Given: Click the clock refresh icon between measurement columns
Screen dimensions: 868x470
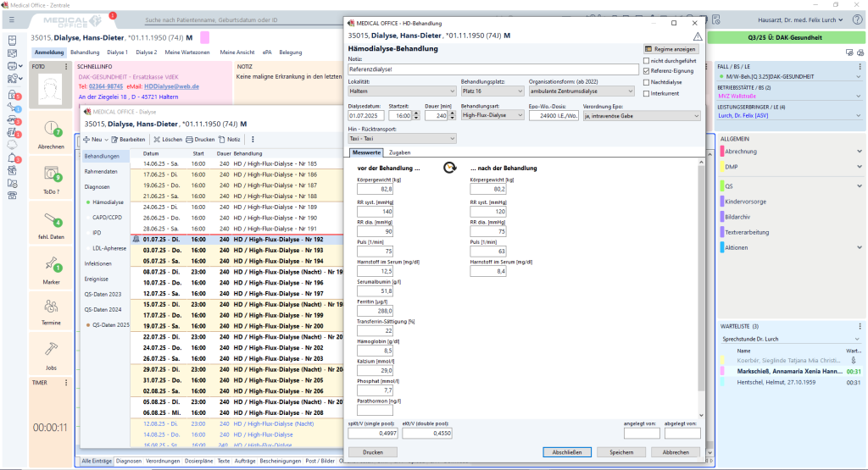Looking at the screenshot, I should click(449, 168).
